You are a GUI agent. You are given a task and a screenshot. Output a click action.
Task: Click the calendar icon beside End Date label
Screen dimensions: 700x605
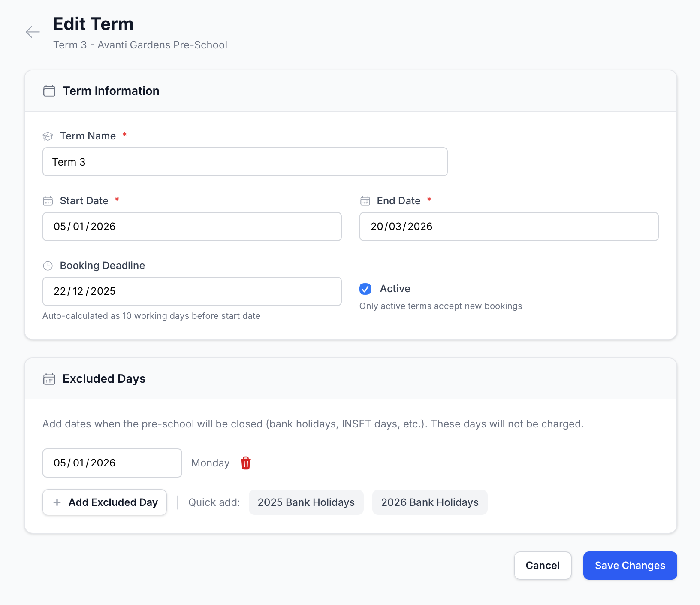point(365,200)
